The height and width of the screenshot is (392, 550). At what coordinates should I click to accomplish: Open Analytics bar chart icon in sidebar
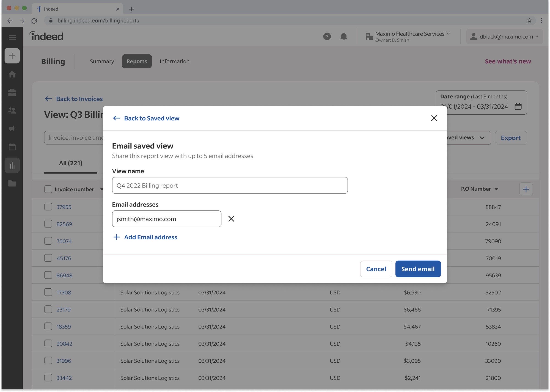coord(12,165)
